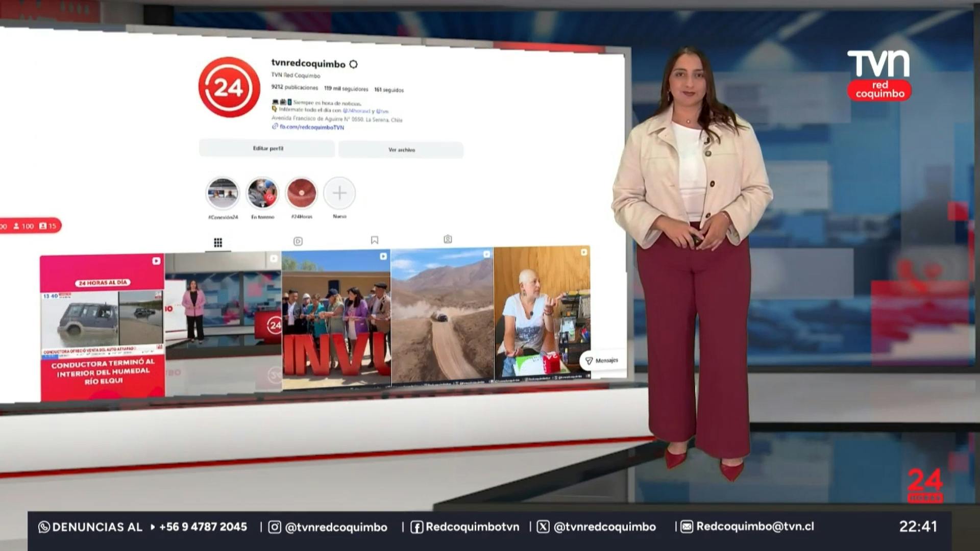Click the WhatsApp icon beside DENUNCIAS AL
The height and width of the screenshot is (551, 980).
pos(44,527)
